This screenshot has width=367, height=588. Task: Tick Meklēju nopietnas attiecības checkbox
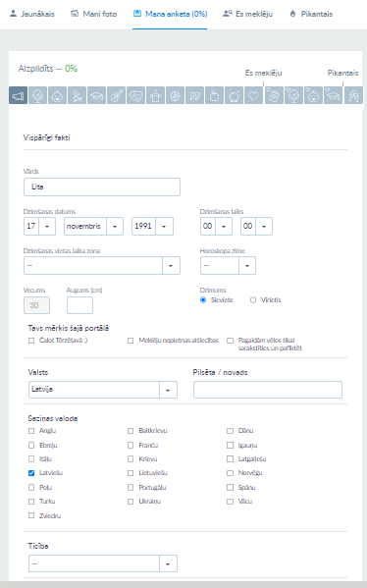(x=131, y=341)
